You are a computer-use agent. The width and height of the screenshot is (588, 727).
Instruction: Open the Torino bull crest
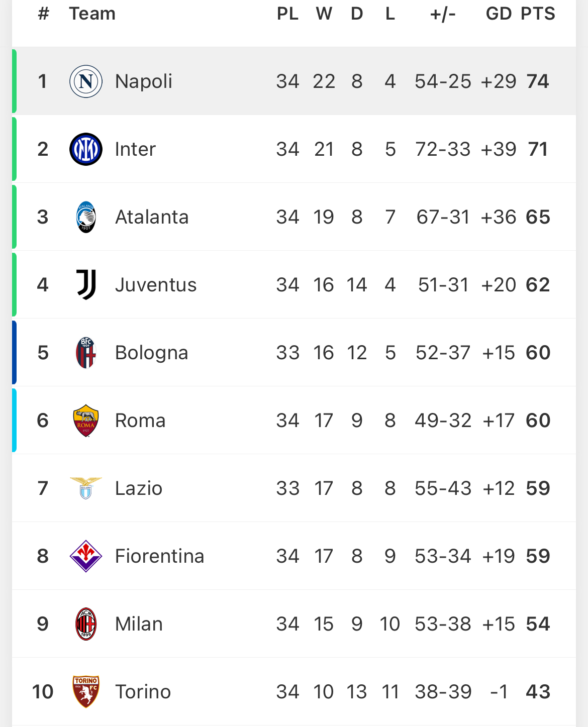pyautogui.click(x=86, y=692)
